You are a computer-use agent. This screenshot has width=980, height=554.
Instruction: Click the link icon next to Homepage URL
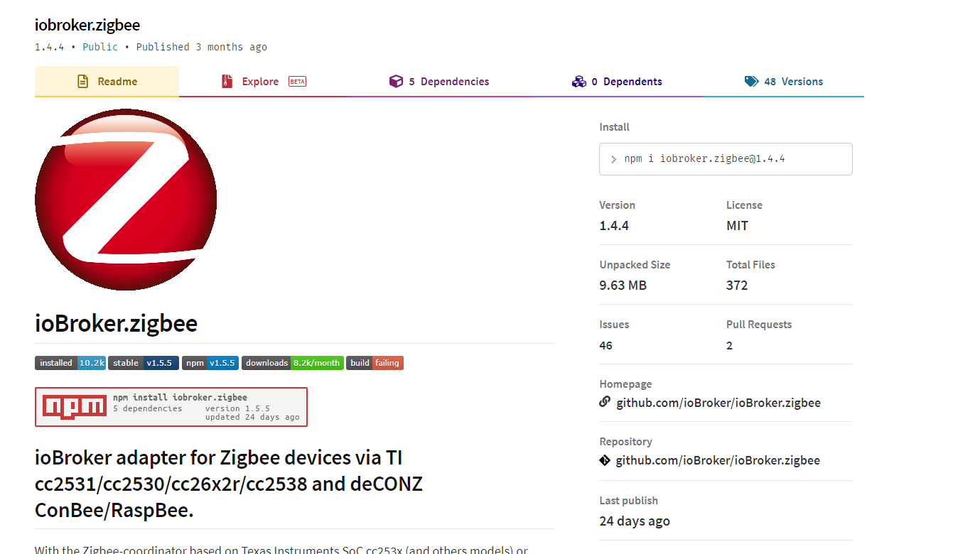(605, 402)
